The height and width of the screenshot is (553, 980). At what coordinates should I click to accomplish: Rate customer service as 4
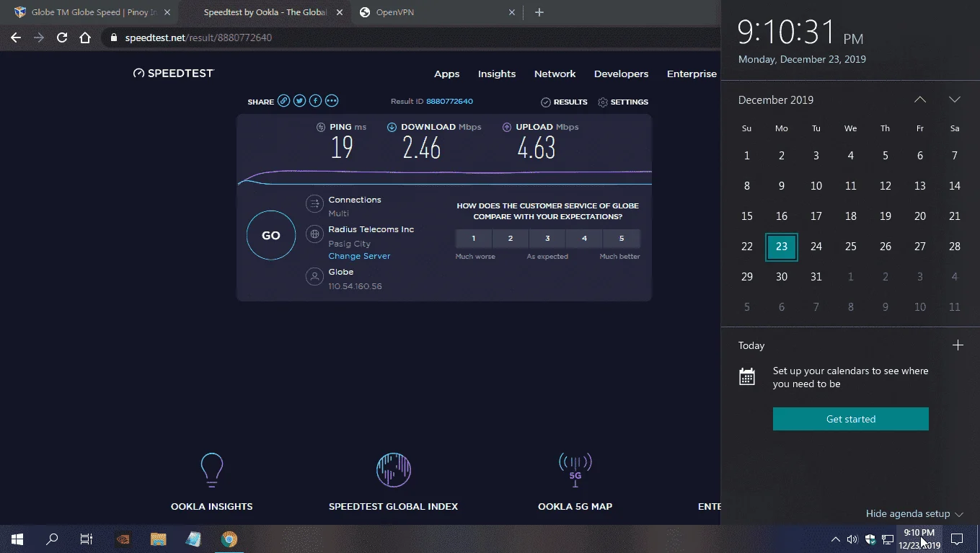(584, 239)
